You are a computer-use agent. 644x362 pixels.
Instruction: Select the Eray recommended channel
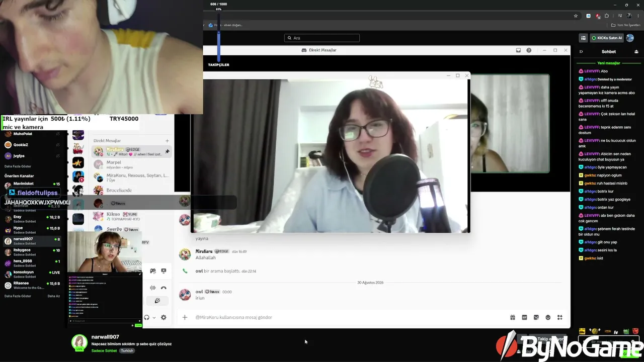(33, 219)
